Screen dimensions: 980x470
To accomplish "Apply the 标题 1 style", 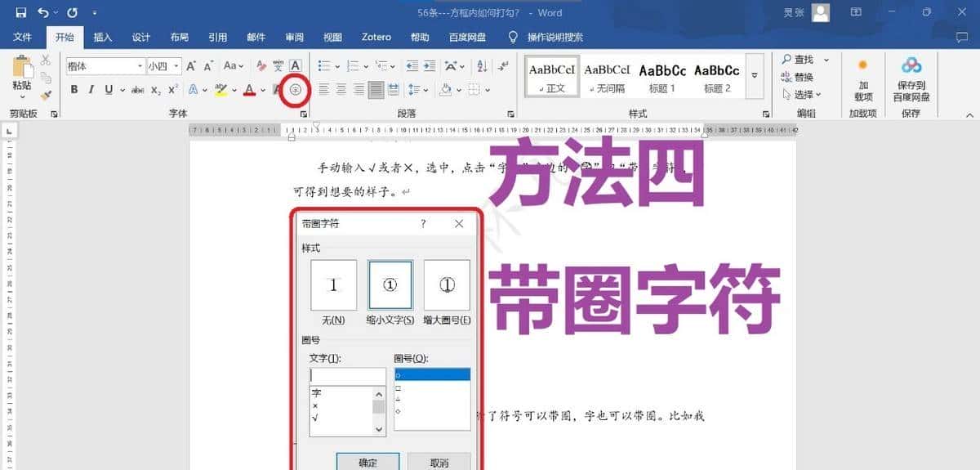I will pyautogui.click(x=662, y=75).
